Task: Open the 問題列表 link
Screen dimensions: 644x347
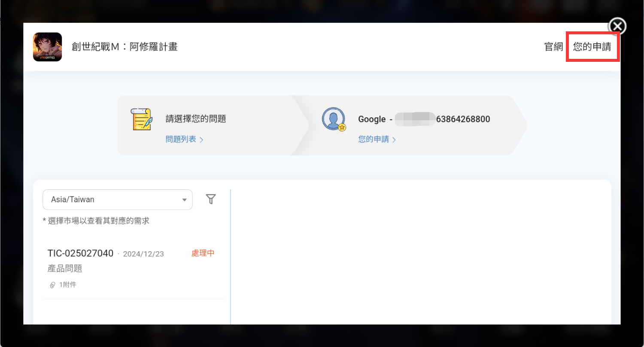Action: [181, 139]
